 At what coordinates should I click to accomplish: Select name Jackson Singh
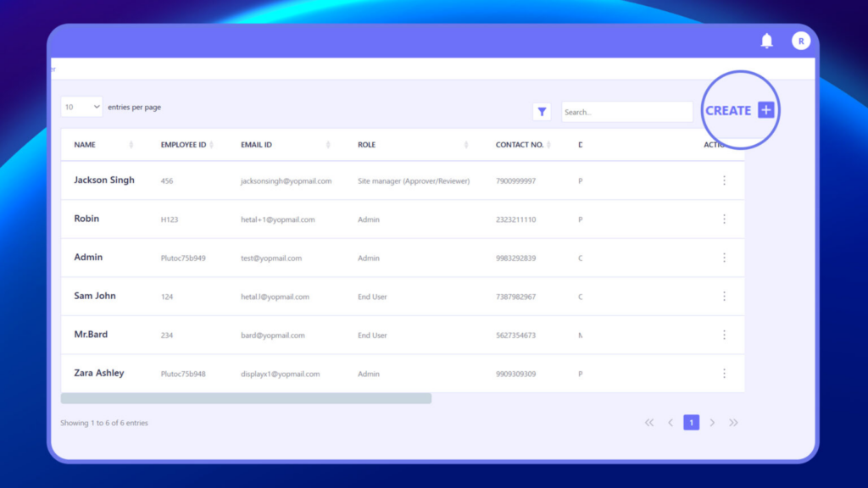(x=104, y=180)
